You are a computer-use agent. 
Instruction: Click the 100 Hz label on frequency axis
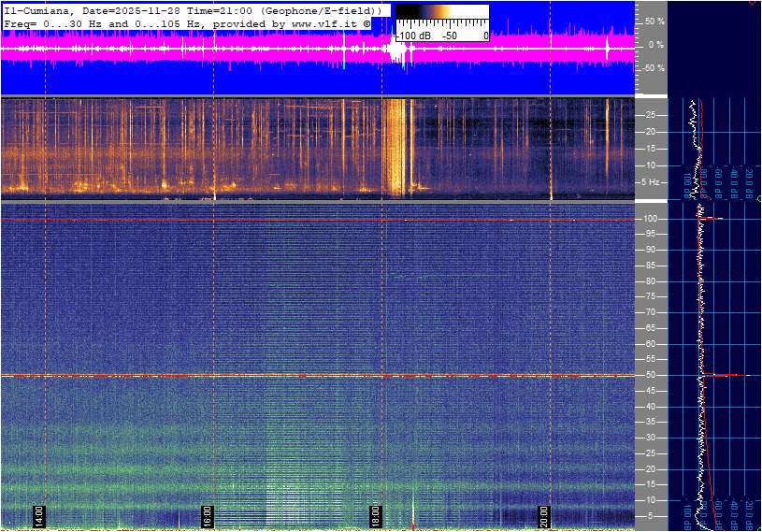(x=651, y=219)
